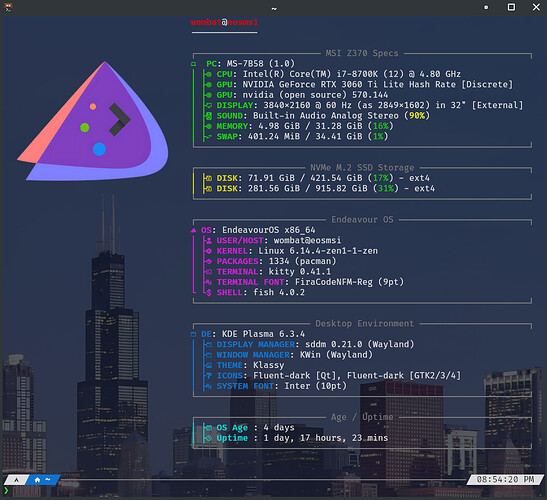The image size is (547, 500).
Task: Maximize the kitty terminal window
Action: point(511,7)
